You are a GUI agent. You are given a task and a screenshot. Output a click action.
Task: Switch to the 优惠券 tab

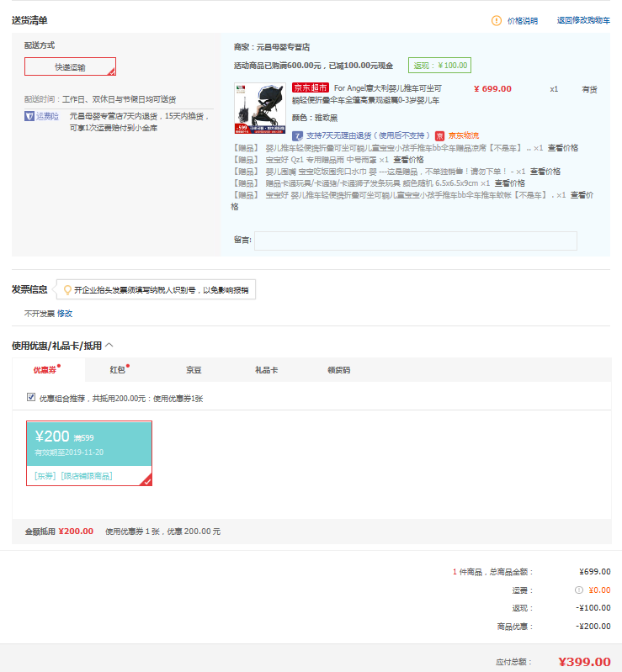(45, 370)
